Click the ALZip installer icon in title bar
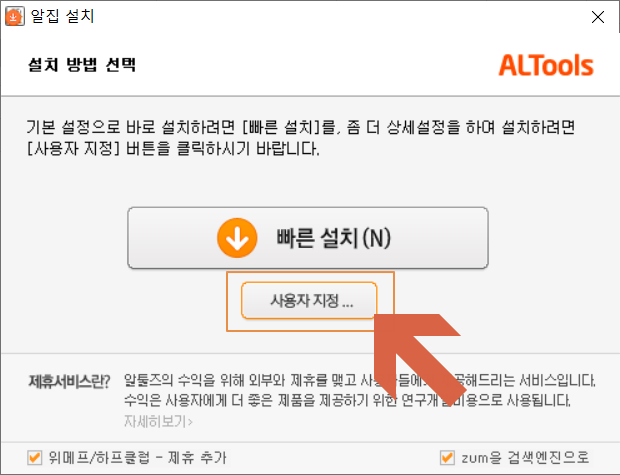This screenshot has height=475, width=620. (x=15, y=17)
